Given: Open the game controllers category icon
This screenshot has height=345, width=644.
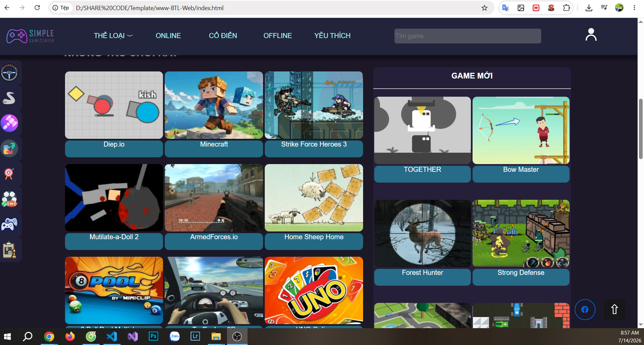Looking at the screenshot, I should tap(9, 224).
